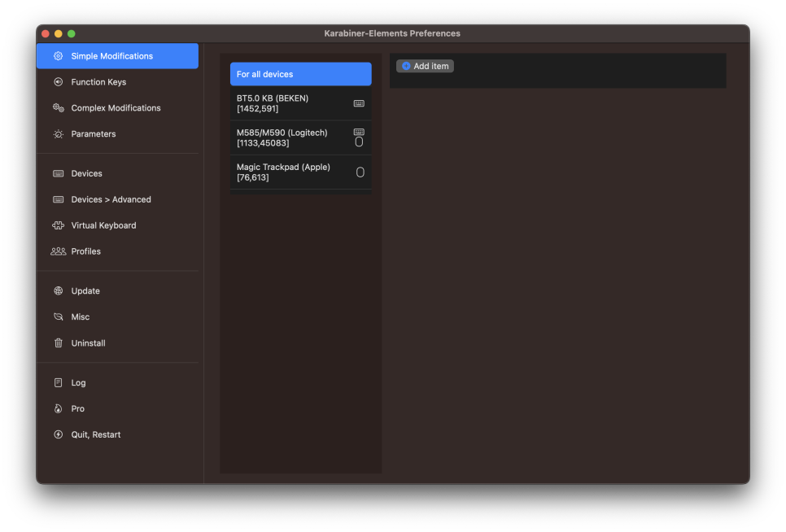Click keyboard icon on BT5.0 KB row
Image resolution: width=786 pixels, height=532 pixels.
pos(359,103)
